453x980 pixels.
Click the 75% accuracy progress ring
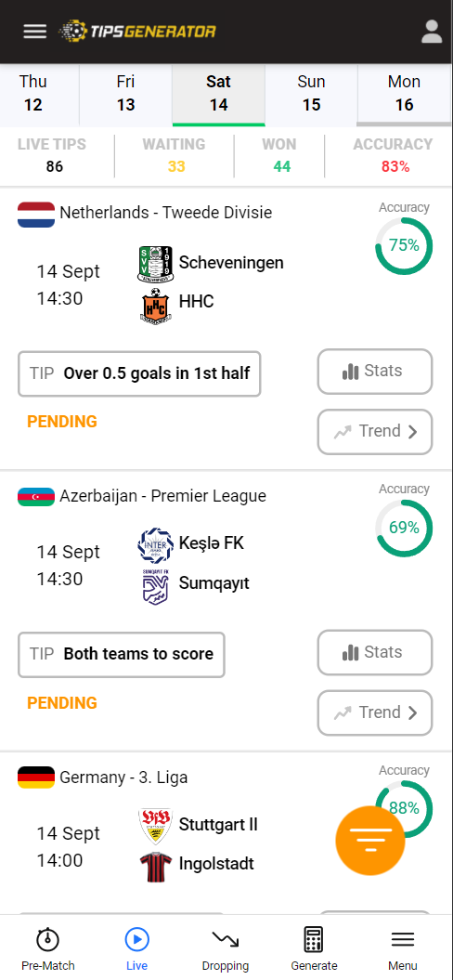pyautogui.click(x=404, y=246)
